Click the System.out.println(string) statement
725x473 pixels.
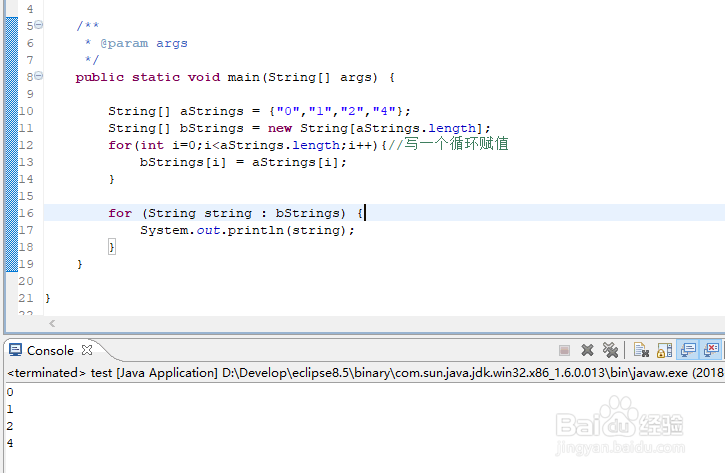click(x=247, y=230)
